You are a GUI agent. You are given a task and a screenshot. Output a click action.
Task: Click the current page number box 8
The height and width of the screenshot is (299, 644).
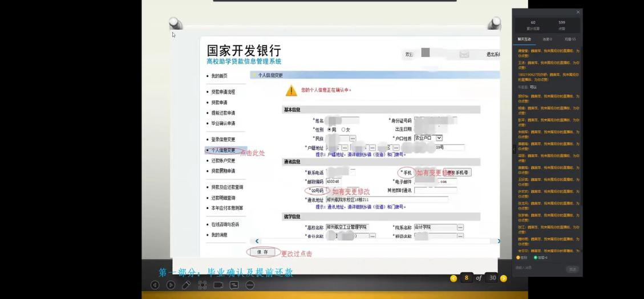pos(466,278)
